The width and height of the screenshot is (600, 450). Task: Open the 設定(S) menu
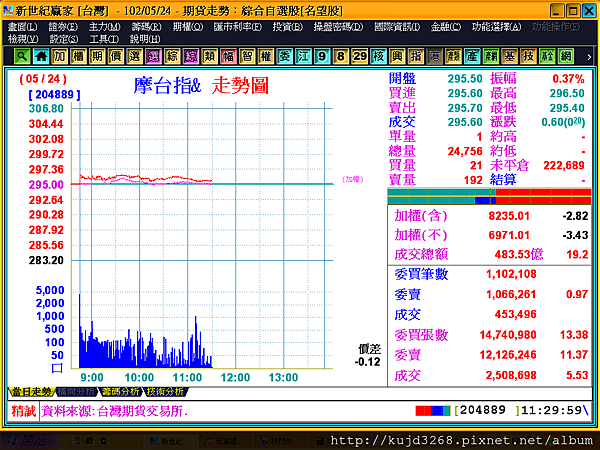point(64,39)
